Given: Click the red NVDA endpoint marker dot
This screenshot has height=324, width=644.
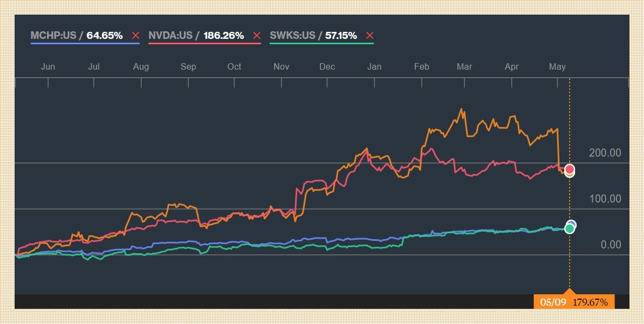Looking at the screenshot, I should pos(570,169).
